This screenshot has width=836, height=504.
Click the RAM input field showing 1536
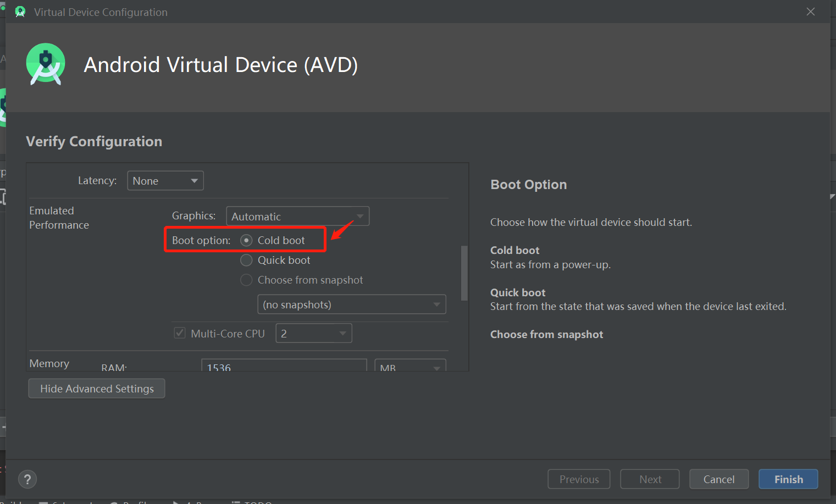(284, 365)
